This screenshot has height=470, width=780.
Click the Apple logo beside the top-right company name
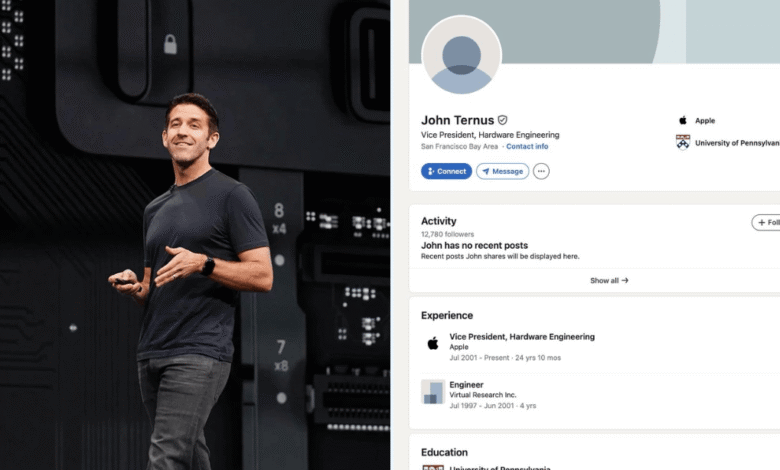click(683, 120)
